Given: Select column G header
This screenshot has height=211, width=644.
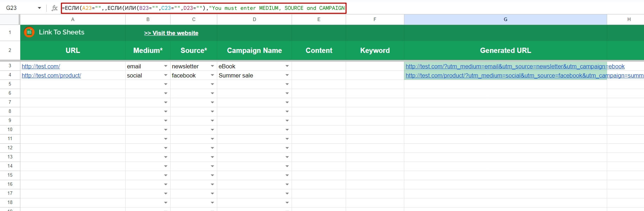Looking at the screenshot, I should tap(505, 19).
